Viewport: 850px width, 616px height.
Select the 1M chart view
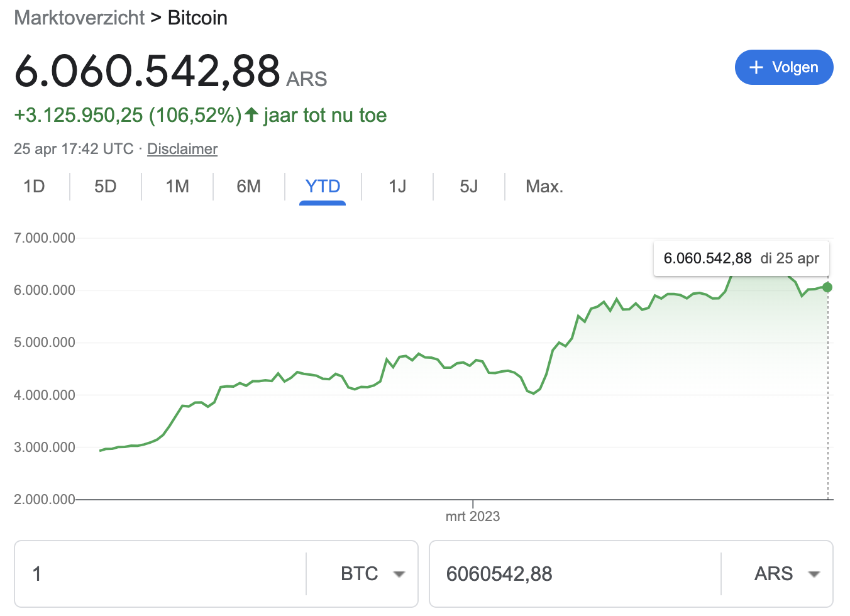177,187
